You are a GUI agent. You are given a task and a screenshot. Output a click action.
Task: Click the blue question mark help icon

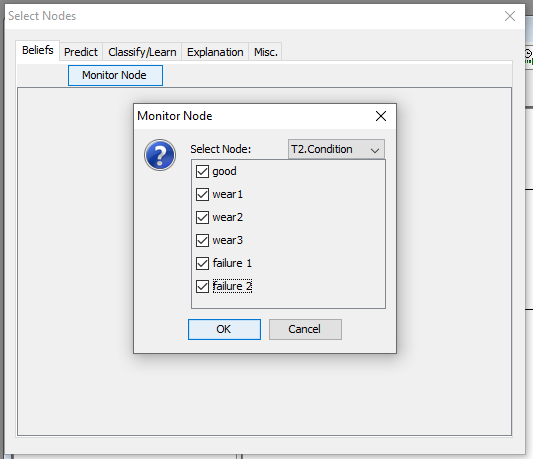[160, 155]
